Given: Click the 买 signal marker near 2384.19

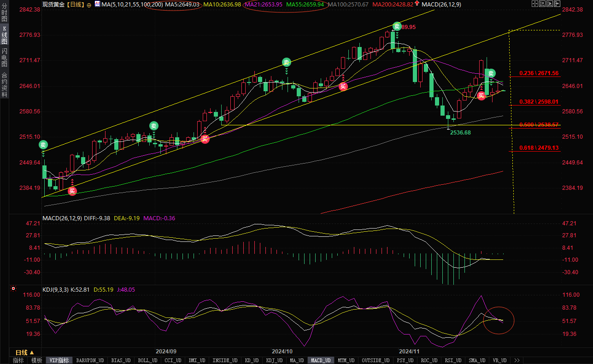Looking at the screenshot, I should 72,191.
